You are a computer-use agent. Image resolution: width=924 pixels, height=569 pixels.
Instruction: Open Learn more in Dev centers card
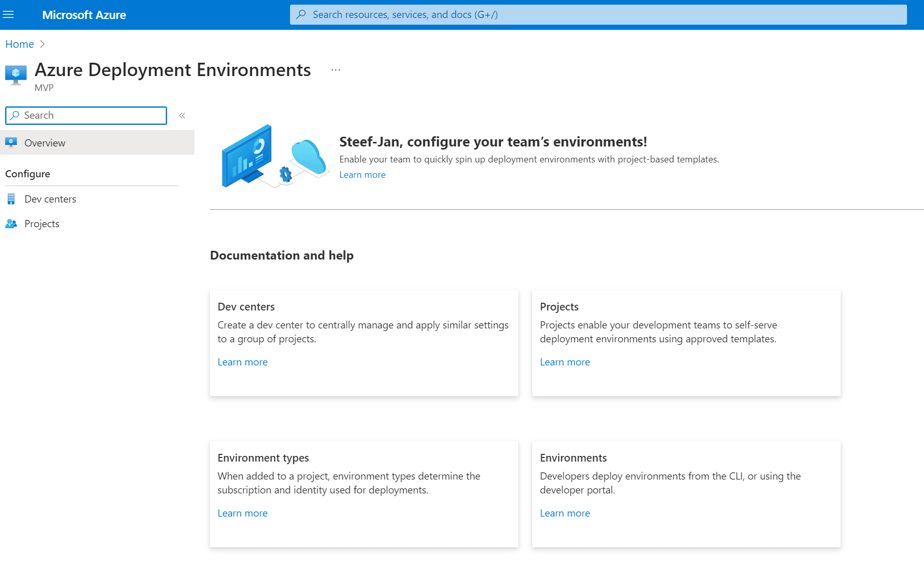[243, 362]
